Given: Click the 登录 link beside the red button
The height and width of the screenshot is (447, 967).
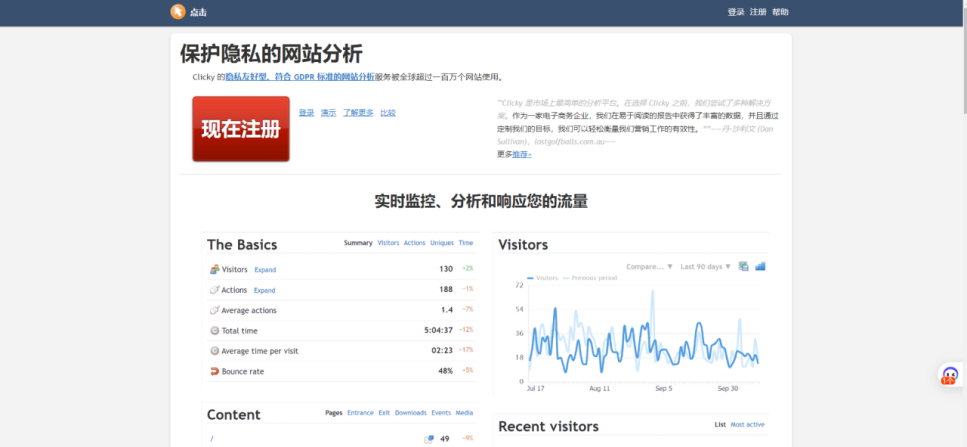Looking at the screenshot, I should click(307, 113).
